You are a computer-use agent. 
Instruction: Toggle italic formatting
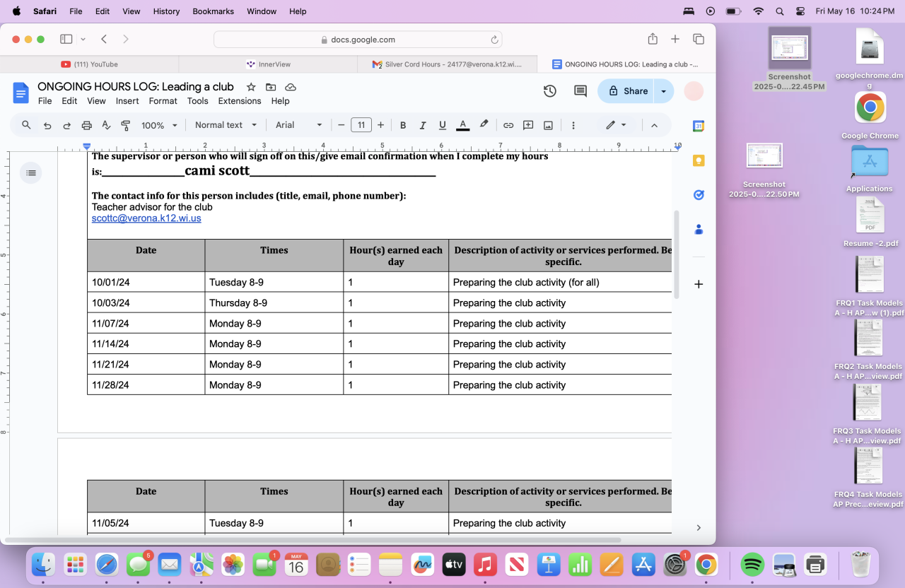pos(423,125)
